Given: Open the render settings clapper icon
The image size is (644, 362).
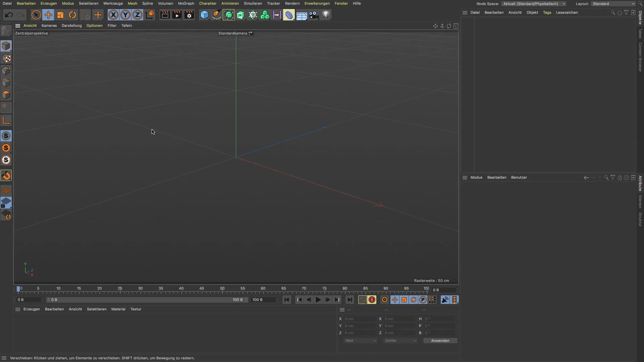Looking at the screenshot, I should pos(189,15).
